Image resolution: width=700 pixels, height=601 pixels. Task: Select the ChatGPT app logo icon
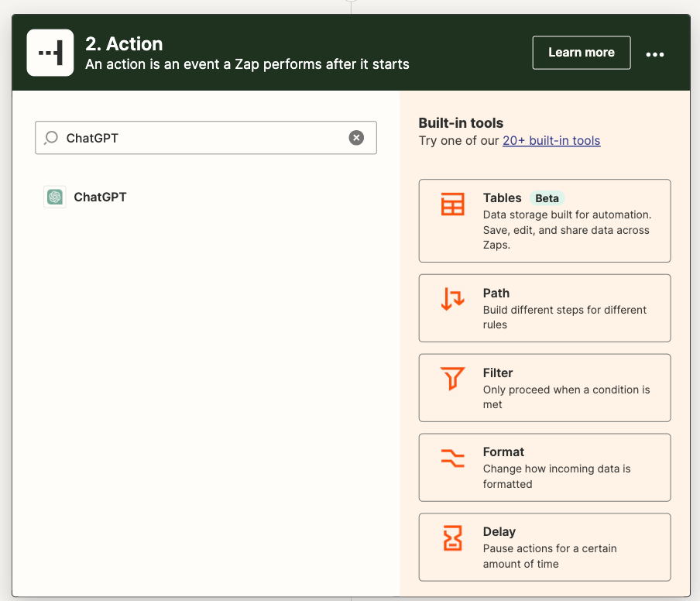point(54,197)
